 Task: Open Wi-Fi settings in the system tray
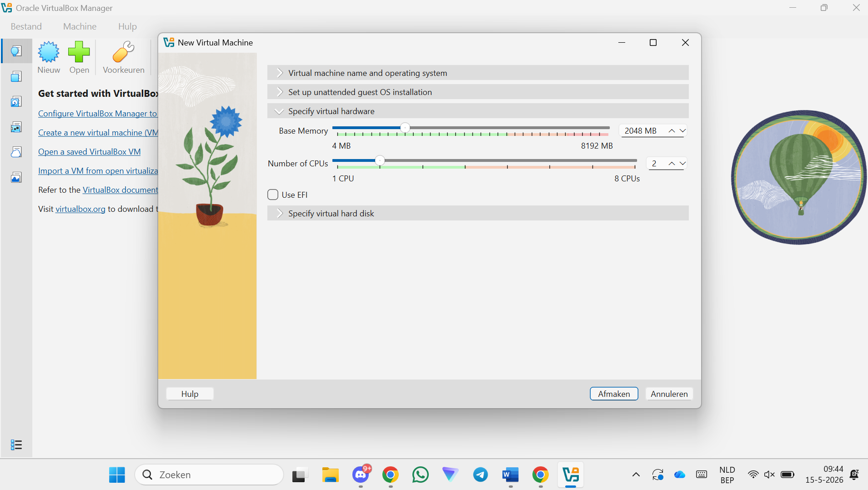coord(753,475)
